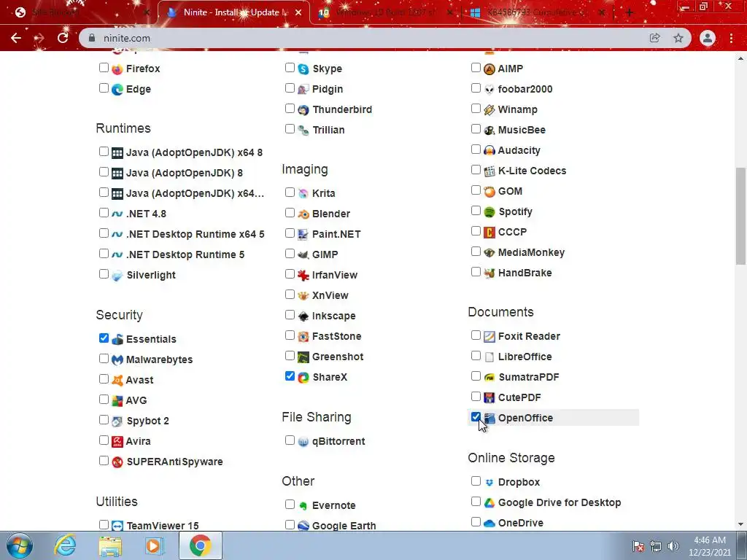
Task: Click the volume speaker tray icon
Action: tap(673, 546)
